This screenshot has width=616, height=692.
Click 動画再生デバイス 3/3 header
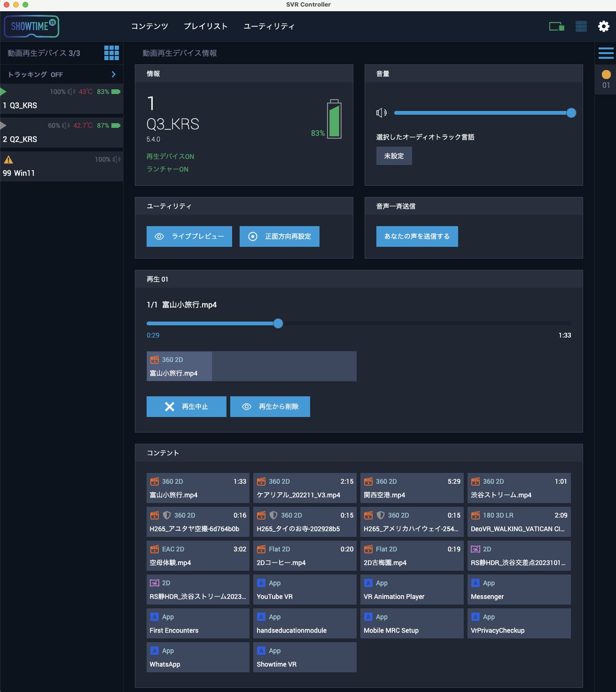(44, 53)
